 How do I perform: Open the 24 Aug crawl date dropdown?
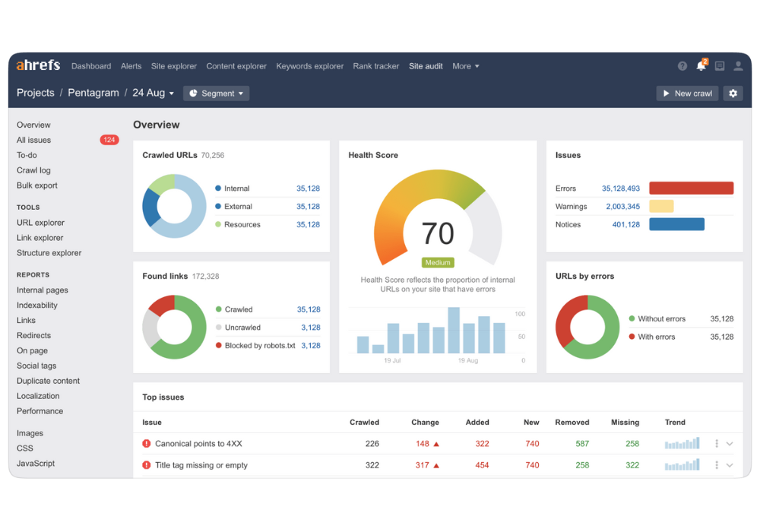(x=154, y=93)
